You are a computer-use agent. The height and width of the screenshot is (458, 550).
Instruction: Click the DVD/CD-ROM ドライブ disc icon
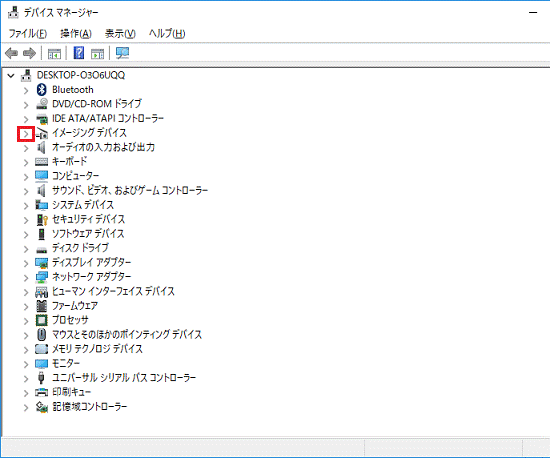tap(42, 104)
